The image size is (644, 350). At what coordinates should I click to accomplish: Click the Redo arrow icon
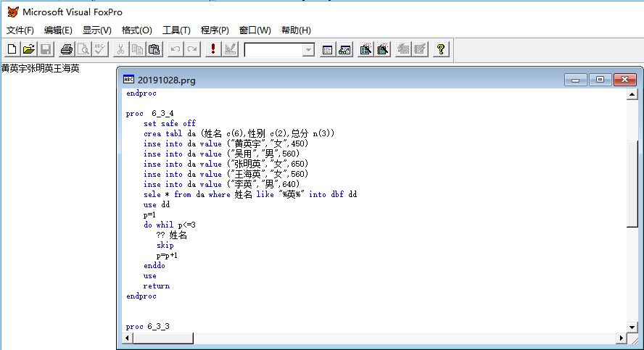192,49
